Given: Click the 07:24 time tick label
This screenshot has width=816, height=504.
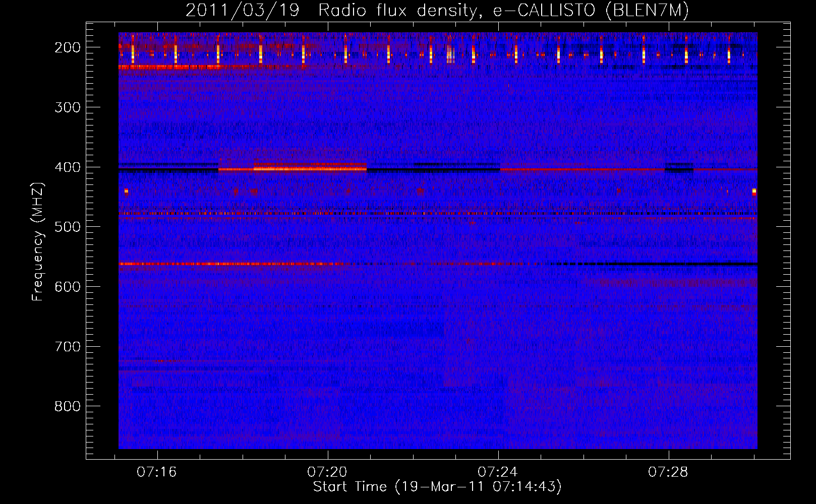Looking at the screenshot, I should coord(498,472).
